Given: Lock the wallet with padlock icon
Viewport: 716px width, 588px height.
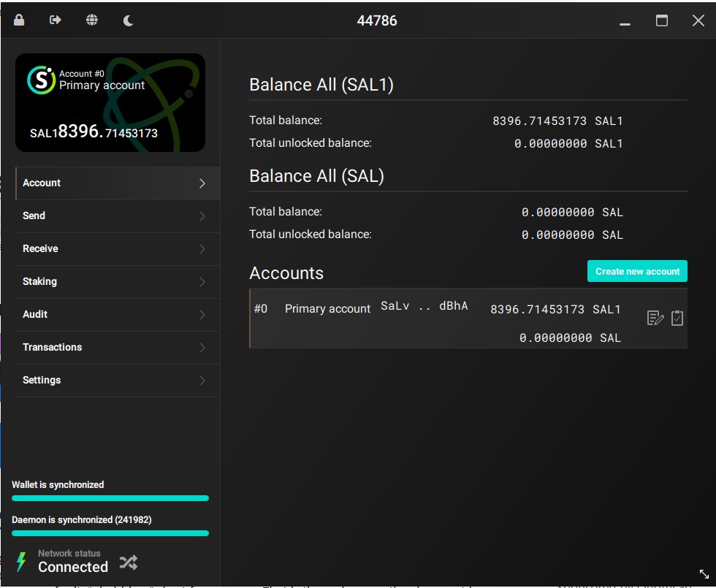Looking at the screenshot, I should [x=19, y=20].
